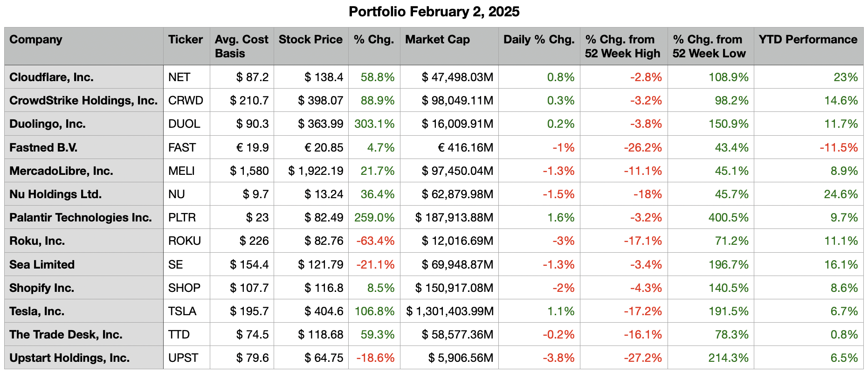Image resolution: width=868 pixels, height=373 pixels.
Task: Click Roku's -63.4% change cell
Action: (375, 241)
